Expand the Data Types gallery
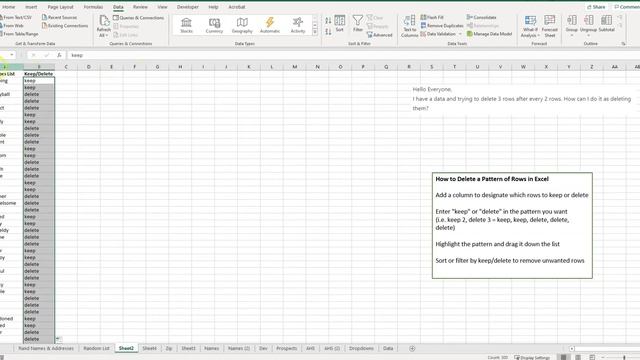Screen dimensions: 640x360 (x=315, y=32)
